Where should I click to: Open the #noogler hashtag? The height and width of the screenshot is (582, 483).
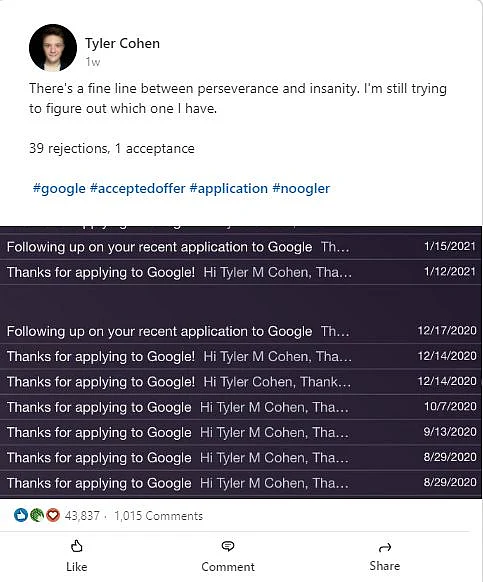[301, 188]
